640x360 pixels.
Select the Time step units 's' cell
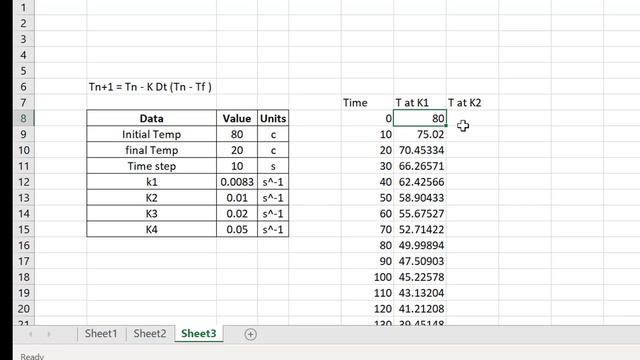coord(273,166)
